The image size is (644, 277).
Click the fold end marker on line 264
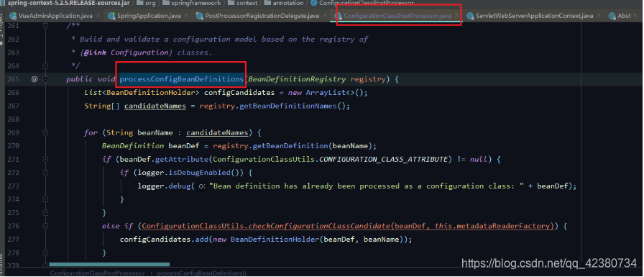pyautogui.click(x=45, y=65)
